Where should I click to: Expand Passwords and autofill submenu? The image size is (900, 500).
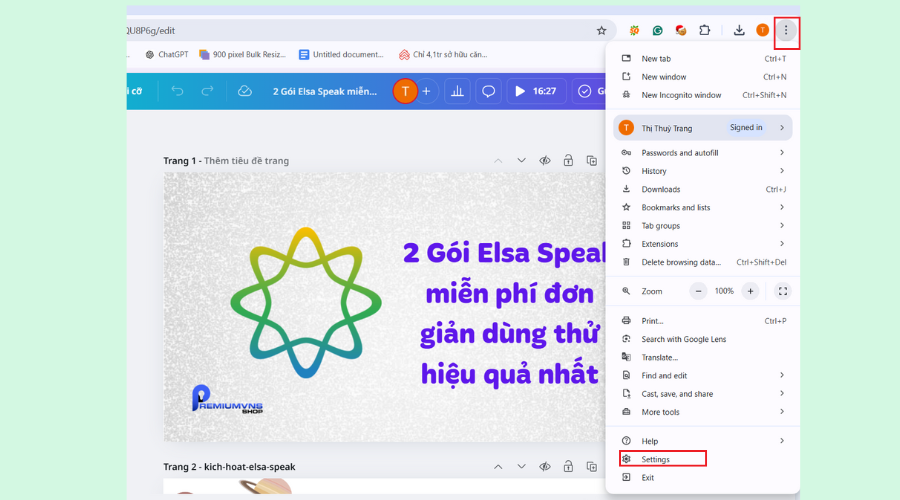tap(703, 153)
